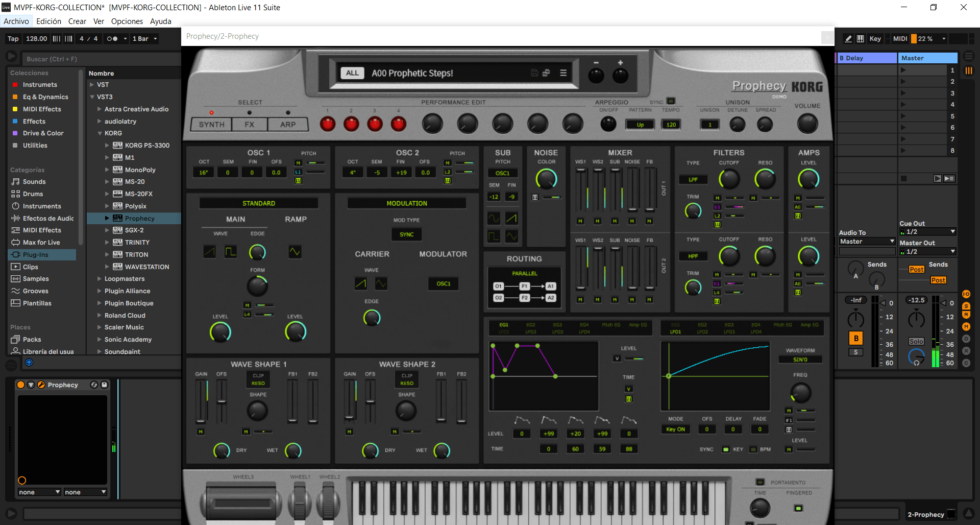The image size is (980, 525).
Task: Open Master Out 1/2 dropdown
Action: [927, 252]
